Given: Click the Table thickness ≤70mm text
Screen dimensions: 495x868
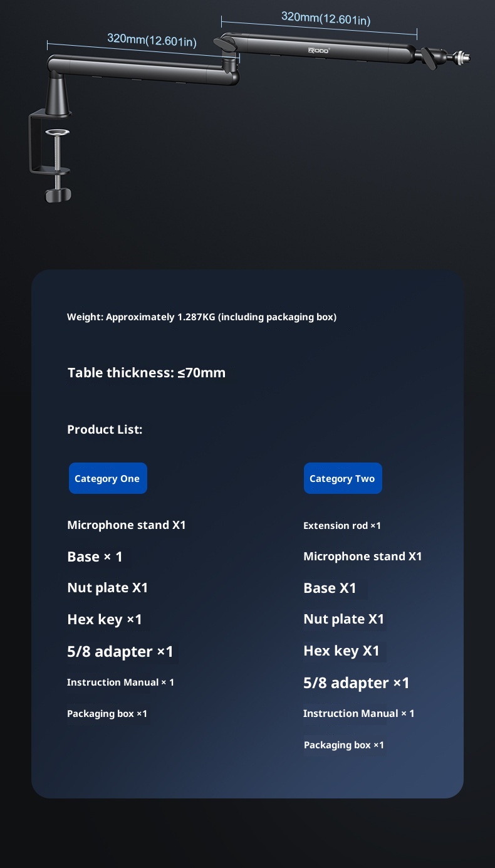Looking at the screenshot, I should pos(147,373).
